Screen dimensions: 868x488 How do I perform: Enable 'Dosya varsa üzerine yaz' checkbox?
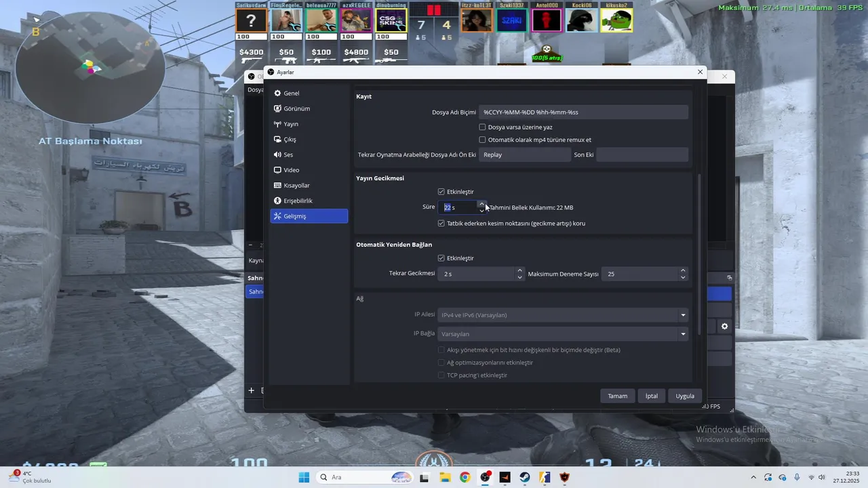point(482,127)
